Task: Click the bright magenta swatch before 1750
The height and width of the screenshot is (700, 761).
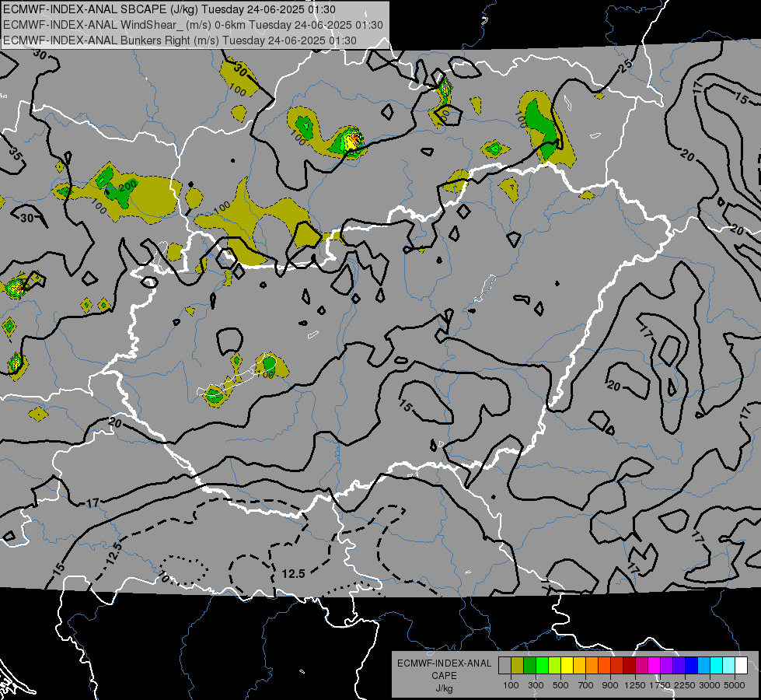Action: [x=655, y=665]
